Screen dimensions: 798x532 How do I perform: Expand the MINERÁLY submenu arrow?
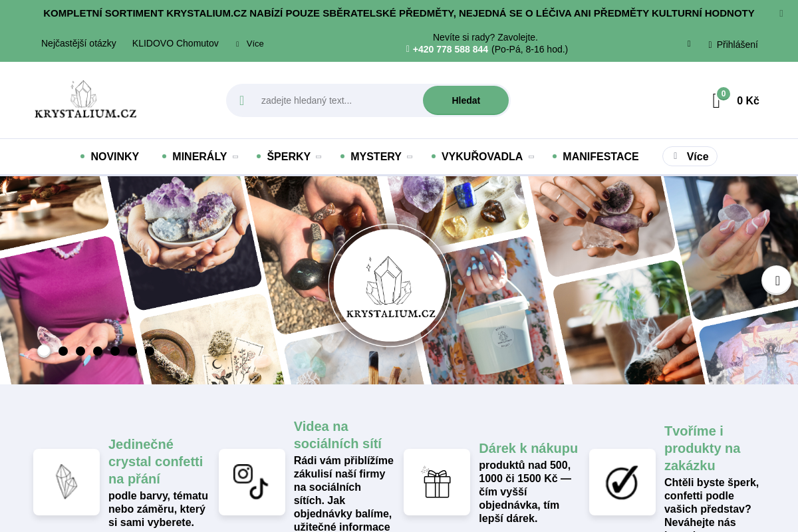pos(235,157)
